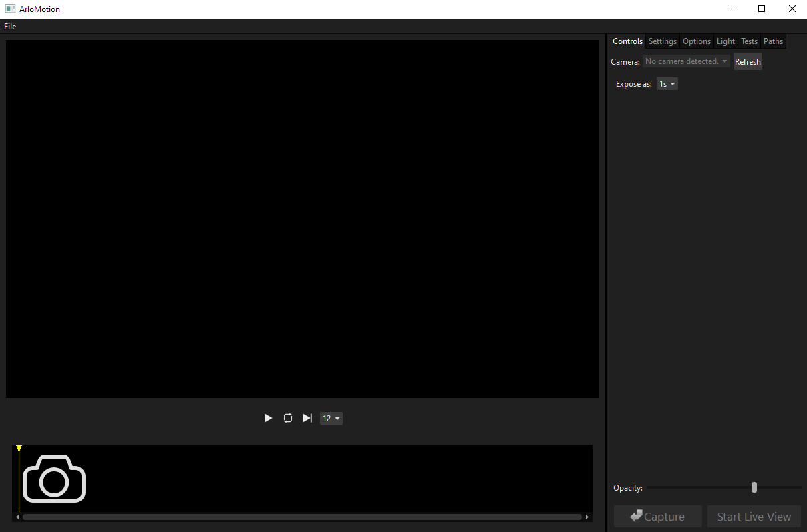Image resolution: width=807 pixels, height=532 pixels.
Task: Click the camera placeholder frame in timeline
Action: [x=54, y=478]
